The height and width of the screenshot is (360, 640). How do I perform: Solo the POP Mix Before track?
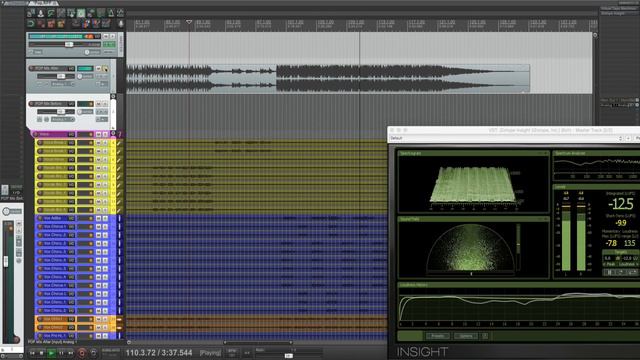tap(105, 104)
